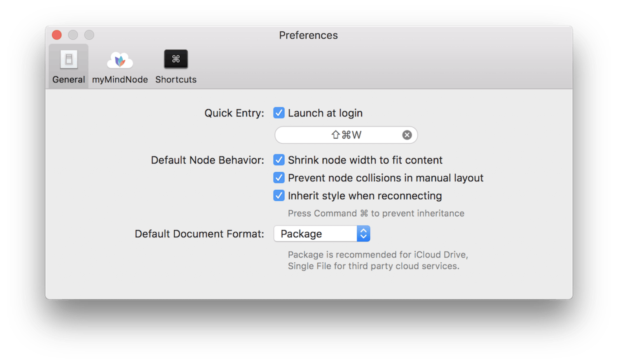Screen dimensions: 618x364
Task: Clear the Quick Entry shortcut with X icon
Action: click(x=407, y=135)
